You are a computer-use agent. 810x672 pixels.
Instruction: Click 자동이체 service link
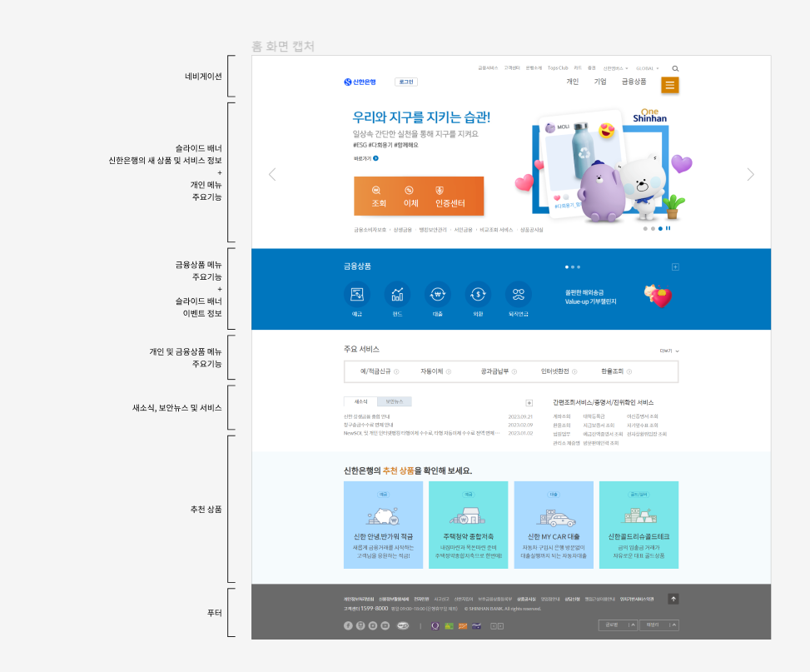tap(435, 371)
